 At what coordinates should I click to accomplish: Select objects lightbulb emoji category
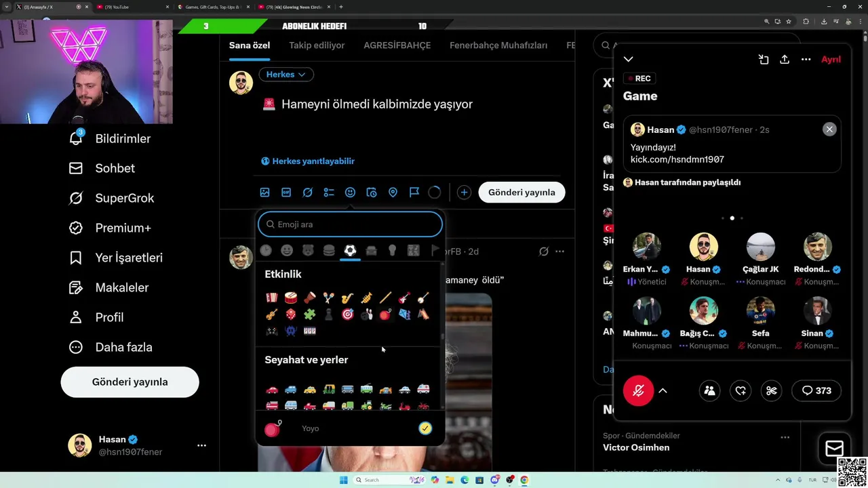pos(392,251)
